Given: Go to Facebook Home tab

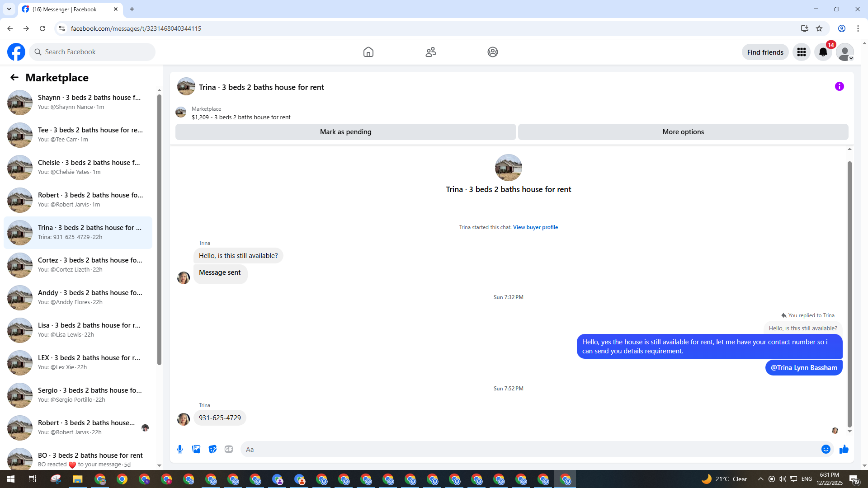Looking at the screenshot, I should pyautogui.click(x=368, y=52).
